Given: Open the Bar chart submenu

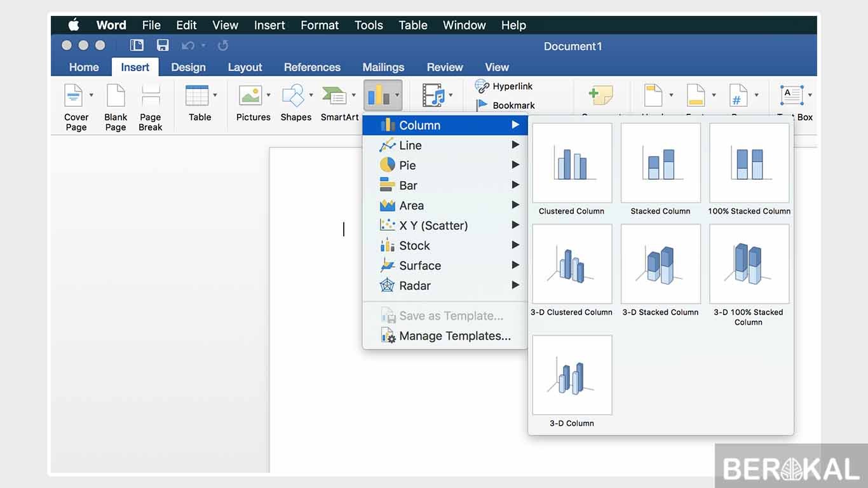Looking at the screenshot, I should (x=445, y=186).
